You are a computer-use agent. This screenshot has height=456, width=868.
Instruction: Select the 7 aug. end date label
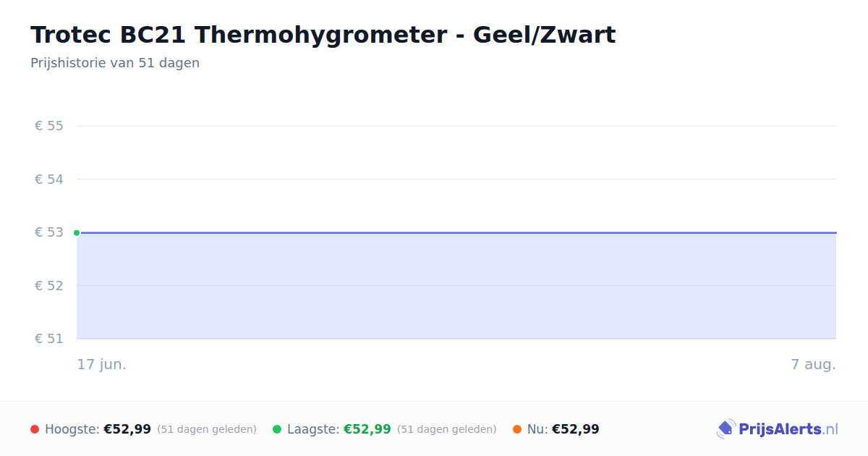[814, 364]
